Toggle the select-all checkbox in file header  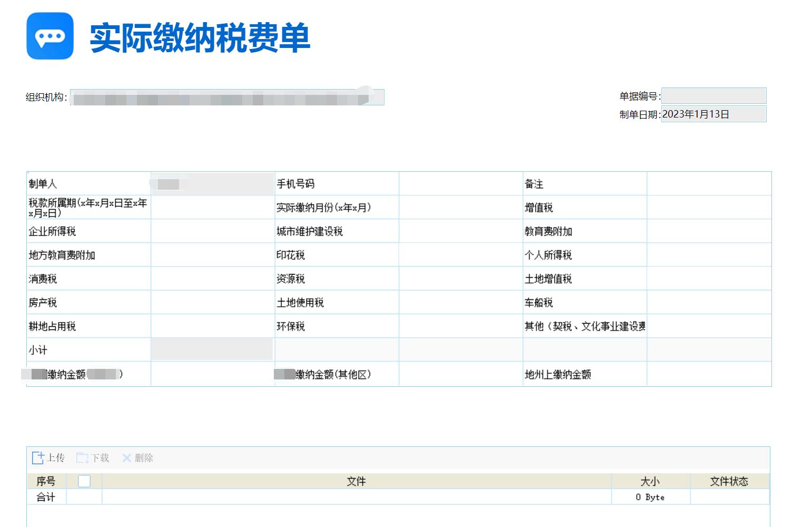(84, 481)
